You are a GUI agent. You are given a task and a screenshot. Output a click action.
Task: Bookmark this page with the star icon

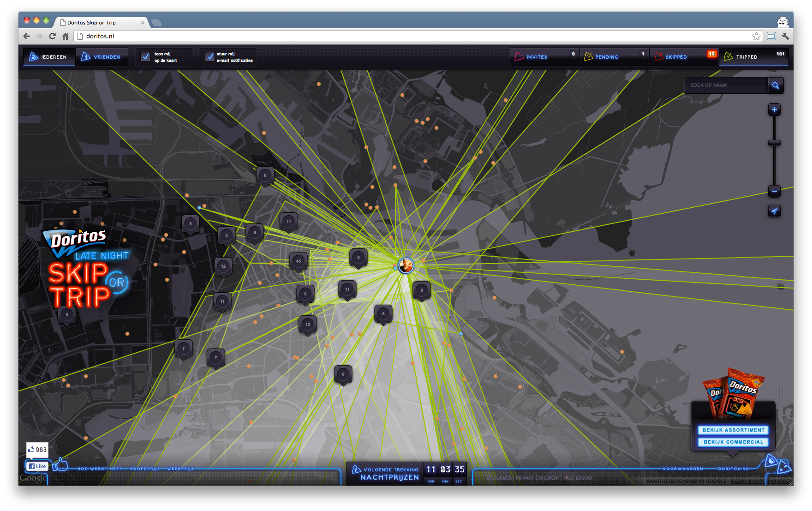click(756, 36)
